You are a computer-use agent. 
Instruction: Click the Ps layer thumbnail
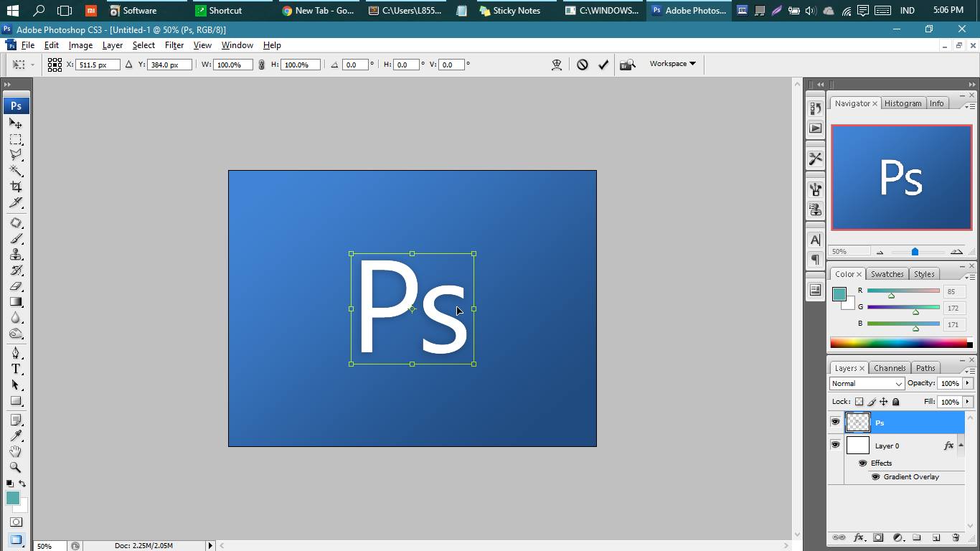click(857, 422)
